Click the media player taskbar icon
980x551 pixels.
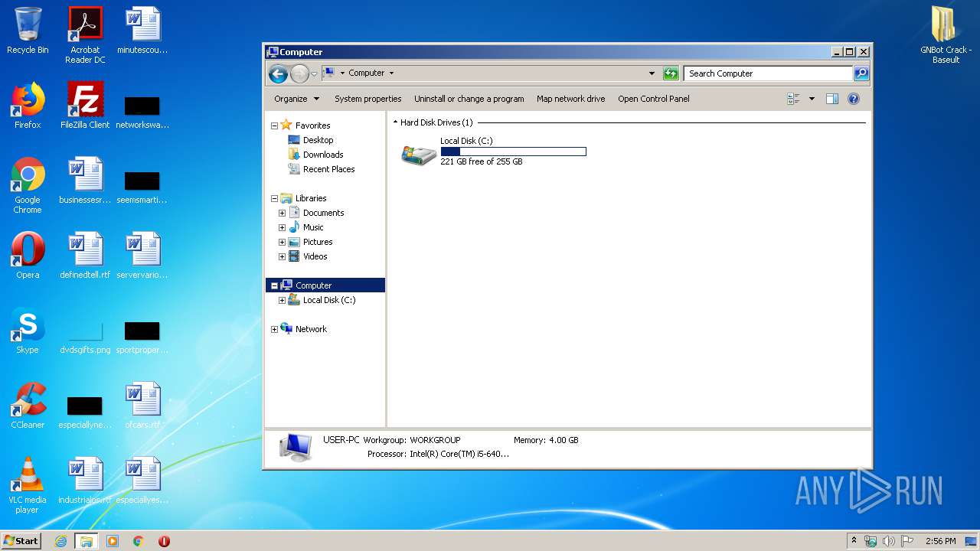tap(113, 541)
